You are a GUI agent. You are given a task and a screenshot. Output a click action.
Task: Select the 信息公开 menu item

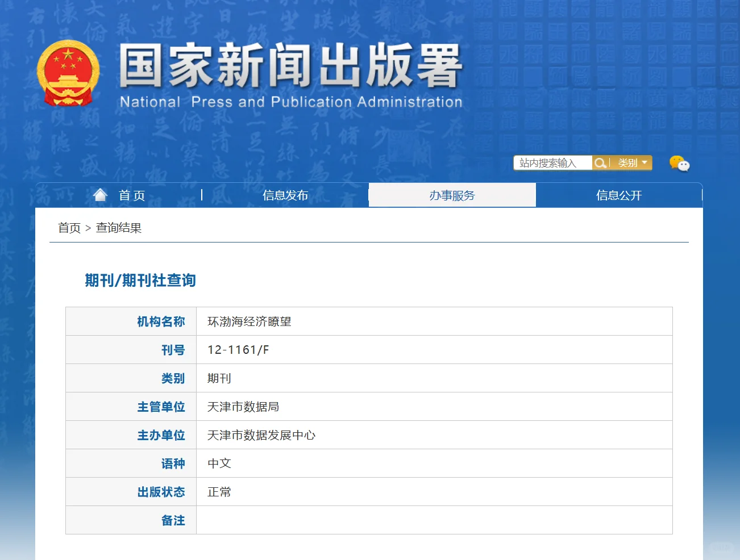point(619,195)
